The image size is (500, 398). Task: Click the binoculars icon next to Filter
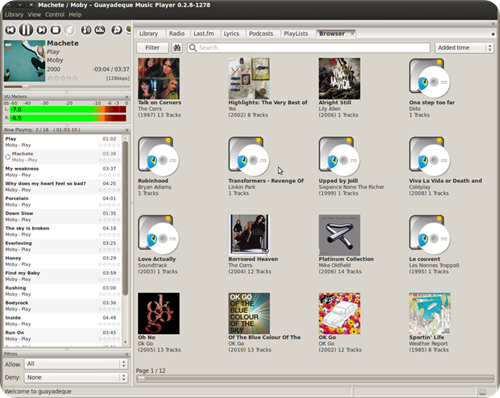177,48
